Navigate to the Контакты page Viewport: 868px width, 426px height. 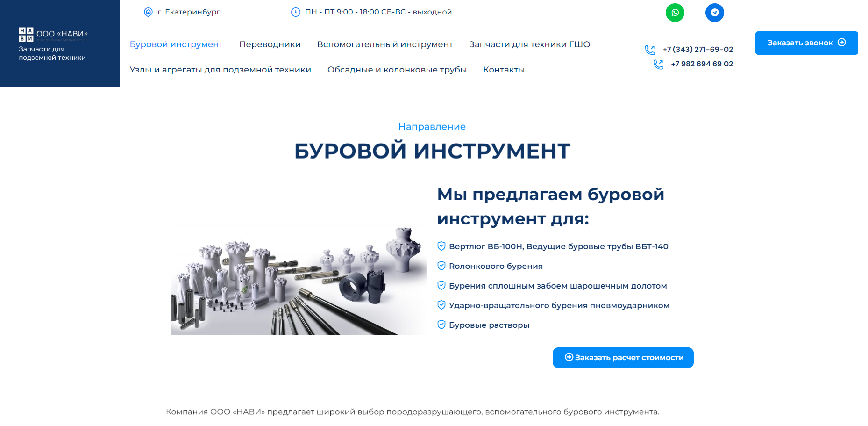[504, 70]
